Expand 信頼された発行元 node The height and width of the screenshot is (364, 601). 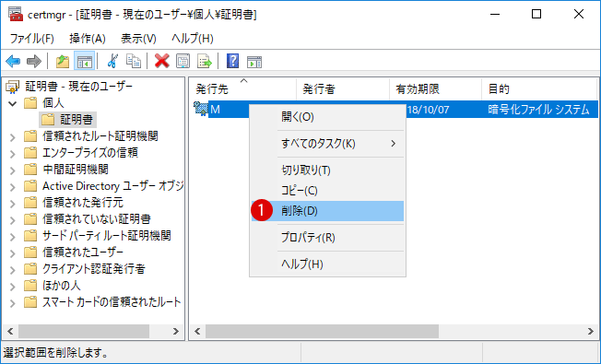tap(12, 204)
